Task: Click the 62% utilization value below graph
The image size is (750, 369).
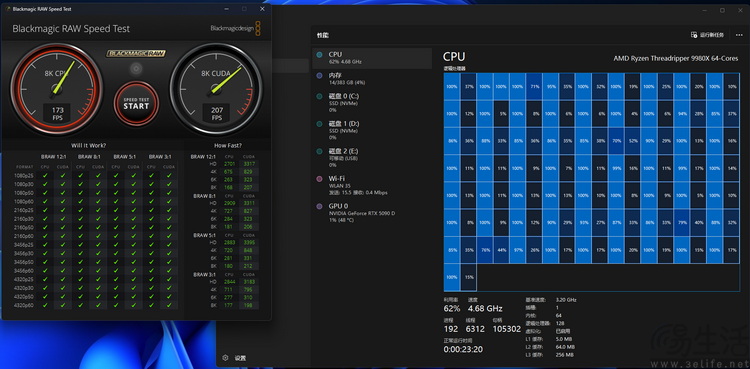Action: (452, 308)
